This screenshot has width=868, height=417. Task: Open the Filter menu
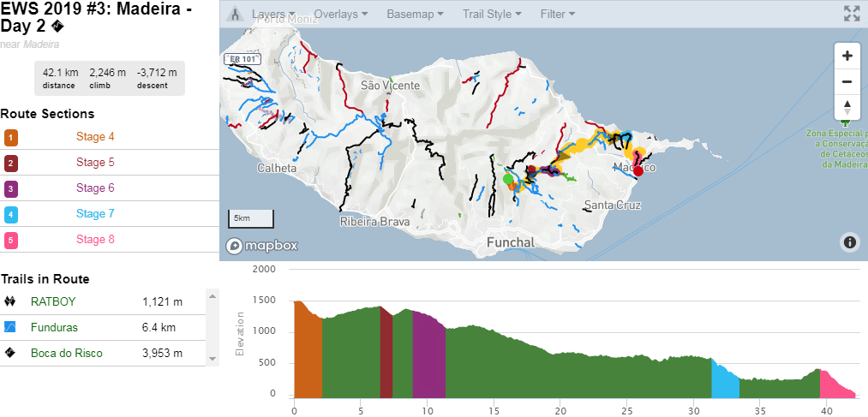557,15
